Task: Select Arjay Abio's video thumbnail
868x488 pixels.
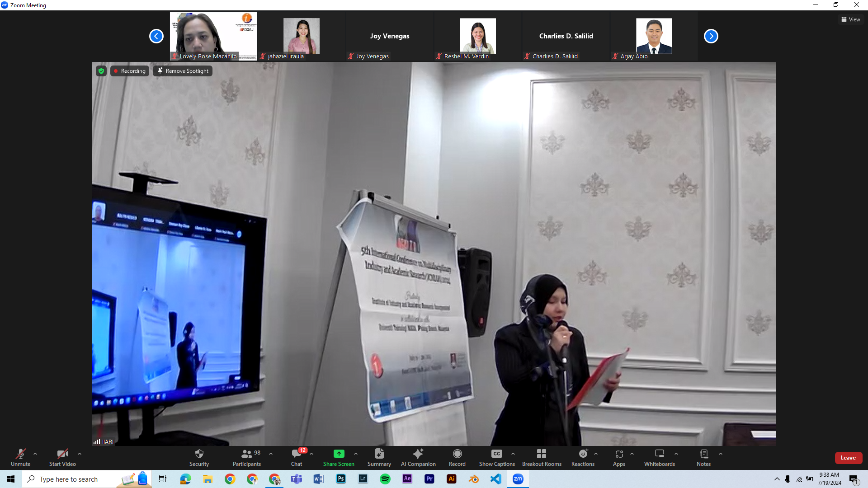Action: click(x=654, y=37)
